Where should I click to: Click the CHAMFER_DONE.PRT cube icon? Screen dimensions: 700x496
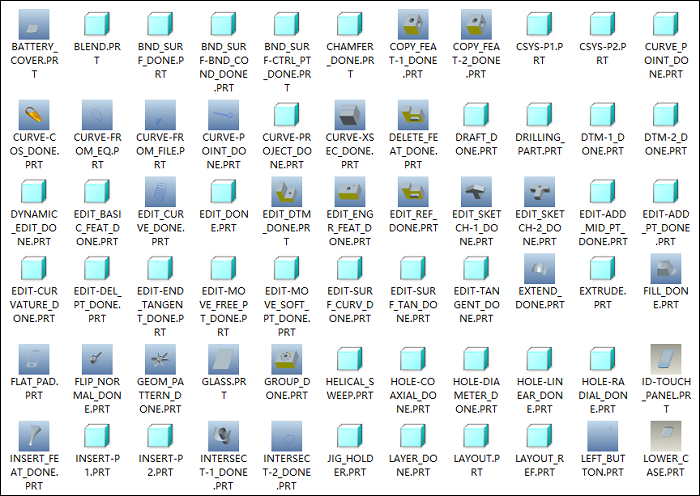click(350, 24)
